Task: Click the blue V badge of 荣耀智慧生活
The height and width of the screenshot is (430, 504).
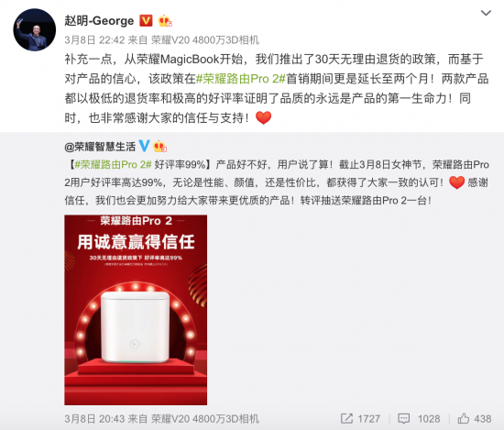Action: pos(144,146)
